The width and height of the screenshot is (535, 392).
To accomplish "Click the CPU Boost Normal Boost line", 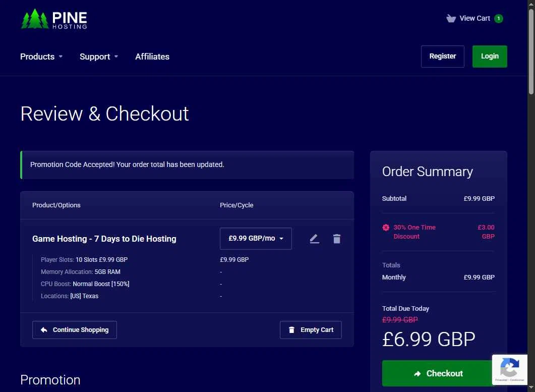I will 85,284.
